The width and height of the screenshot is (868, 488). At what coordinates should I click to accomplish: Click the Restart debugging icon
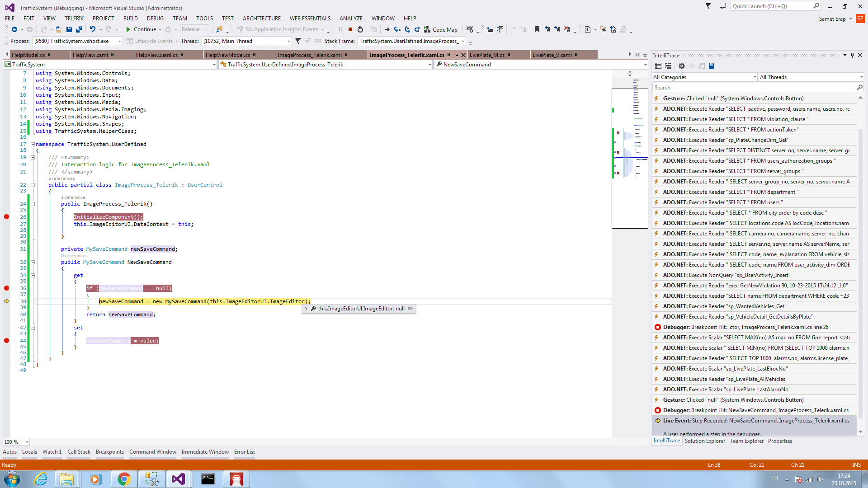360,29
